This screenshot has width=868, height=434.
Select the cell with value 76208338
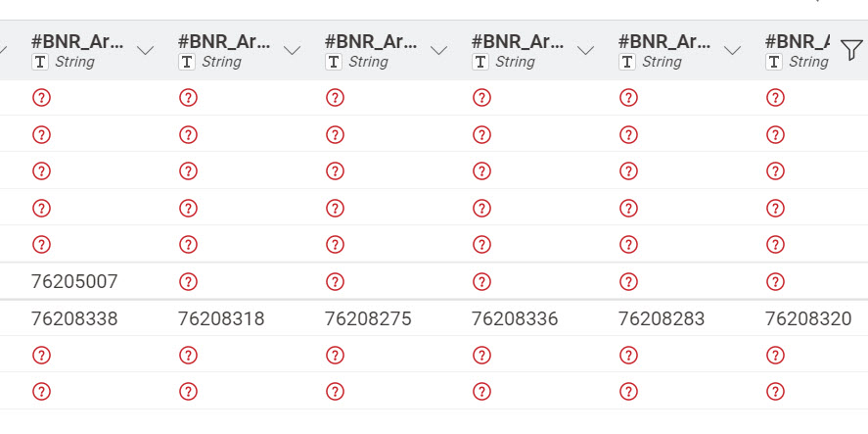[x=74, y=318]
